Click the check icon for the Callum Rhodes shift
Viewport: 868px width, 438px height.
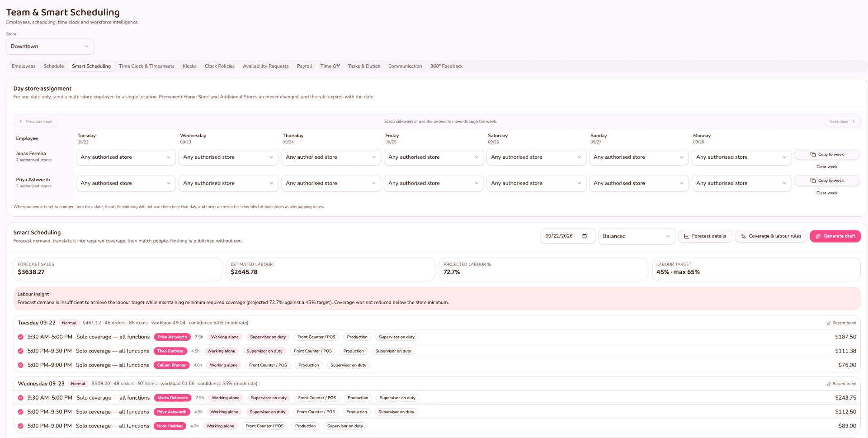[x=21, y=365]
